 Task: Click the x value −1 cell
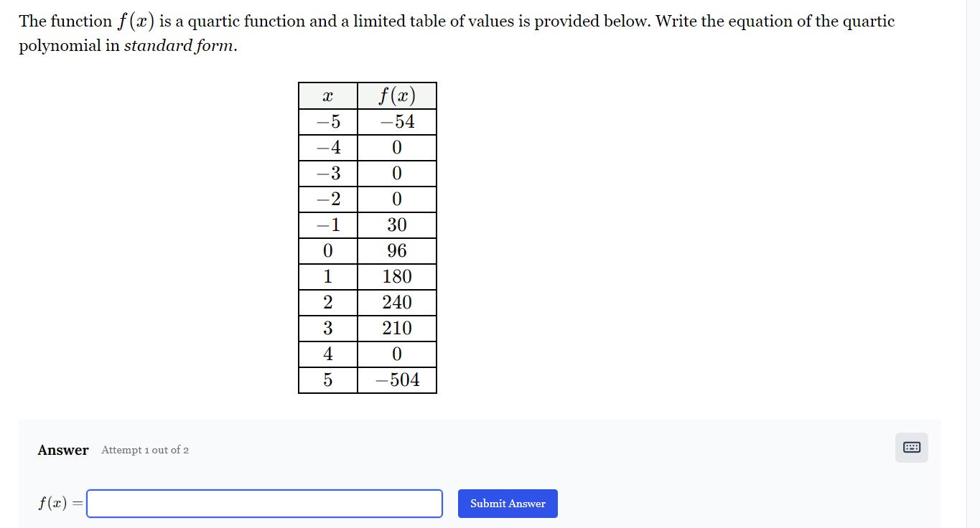[328, 225]
